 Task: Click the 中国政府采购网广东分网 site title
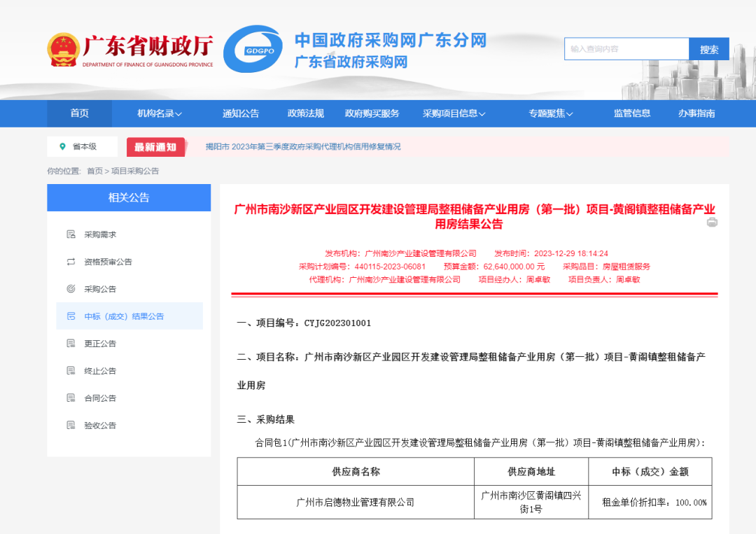click(391, 41)
